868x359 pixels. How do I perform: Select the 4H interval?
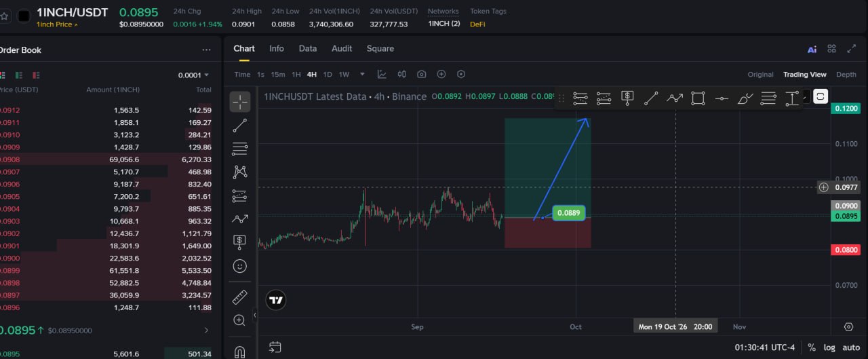point(312,74)
